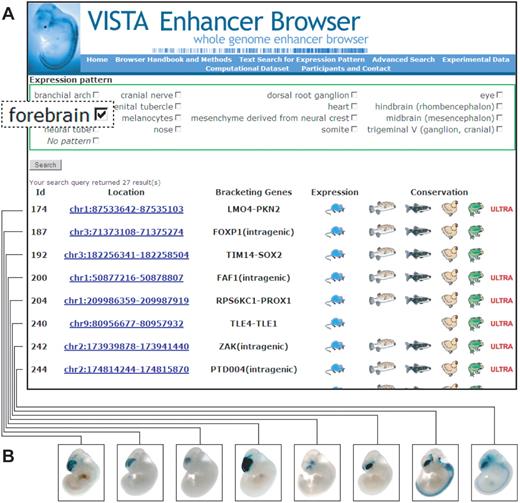This screenshot has width=520, height=503.
Task: Click the zebrafish conservation icon in LMO4-PKN2 row
Action: point(418,209)
